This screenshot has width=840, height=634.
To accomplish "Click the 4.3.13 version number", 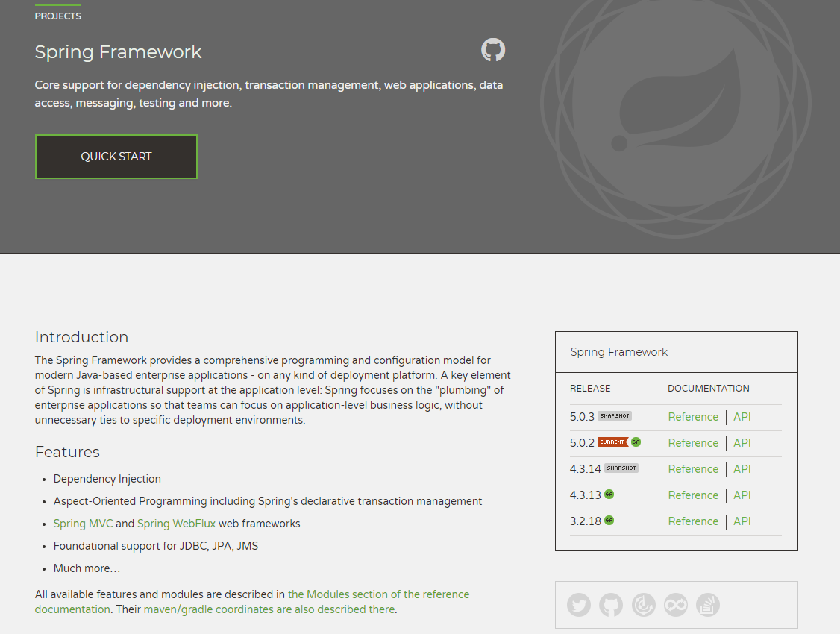I will pyautogui.click(x=586, y=495).
